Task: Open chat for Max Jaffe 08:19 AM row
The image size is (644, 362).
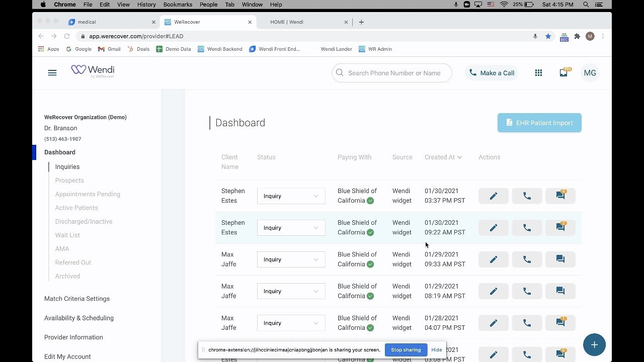Action: (560, 291)
